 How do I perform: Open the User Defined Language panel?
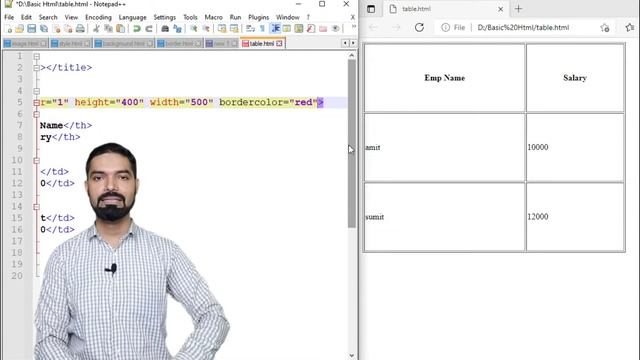tap(287, 29)
